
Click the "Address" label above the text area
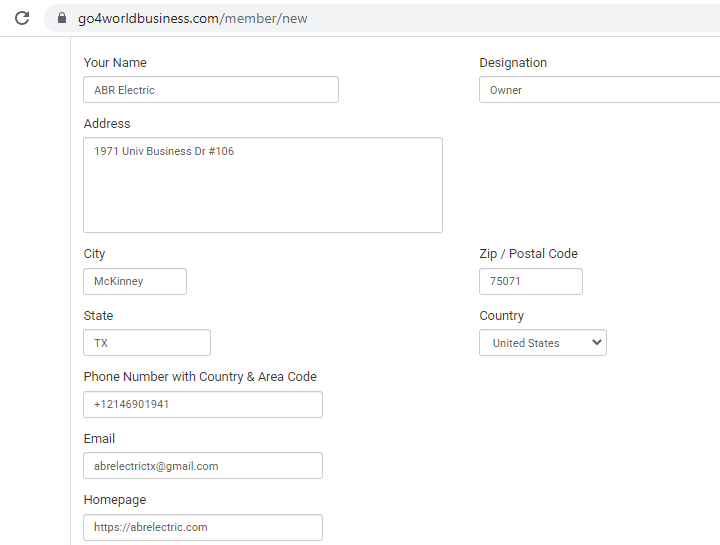tap(107, 124)
